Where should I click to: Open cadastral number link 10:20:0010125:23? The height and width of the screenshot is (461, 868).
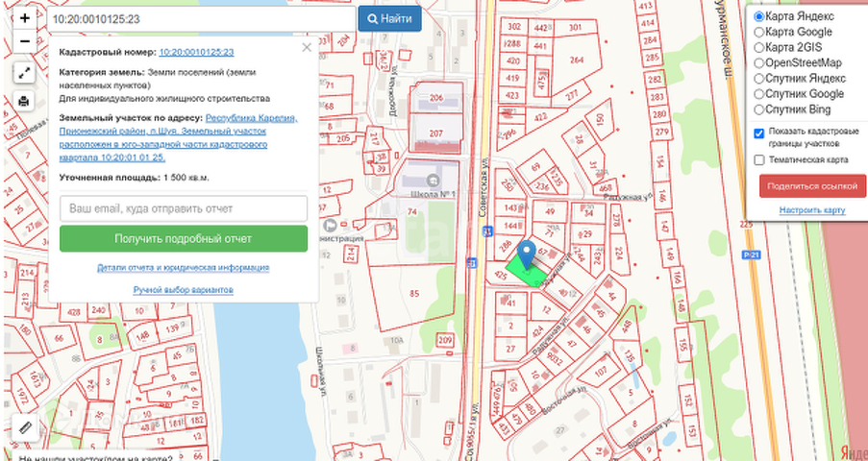[x=196, y=53]
